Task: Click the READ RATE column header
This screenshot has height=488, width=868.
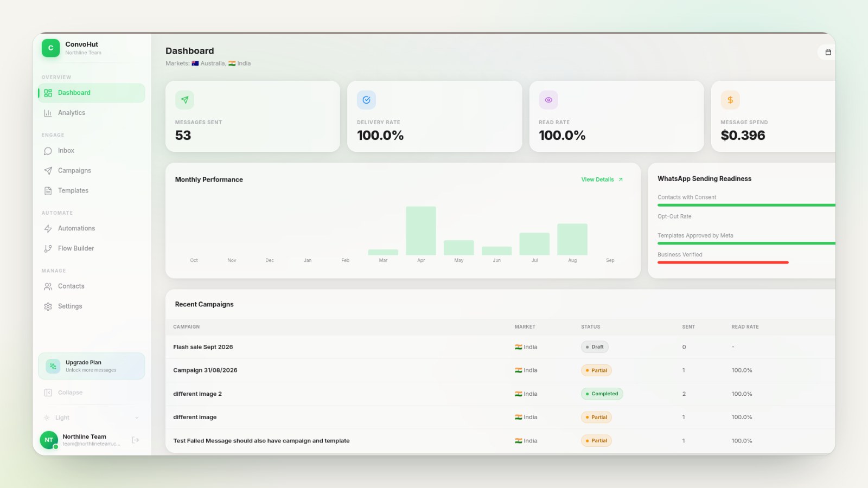Action: [x=745, y=327]
